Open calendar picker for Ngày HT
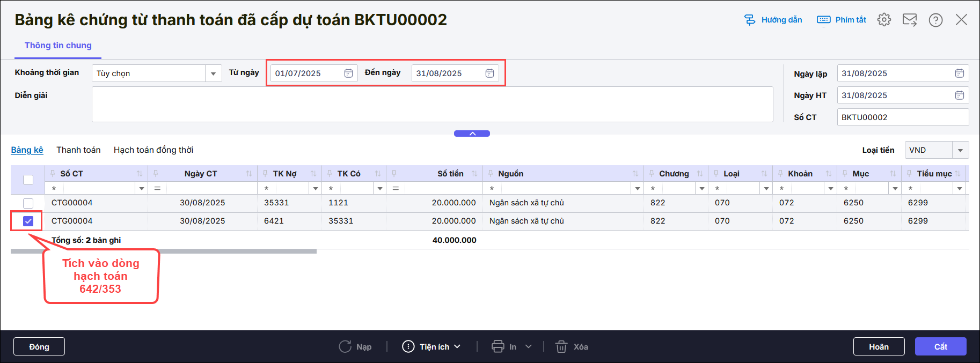This screenshot has height=363, width=980. point(960,95)
